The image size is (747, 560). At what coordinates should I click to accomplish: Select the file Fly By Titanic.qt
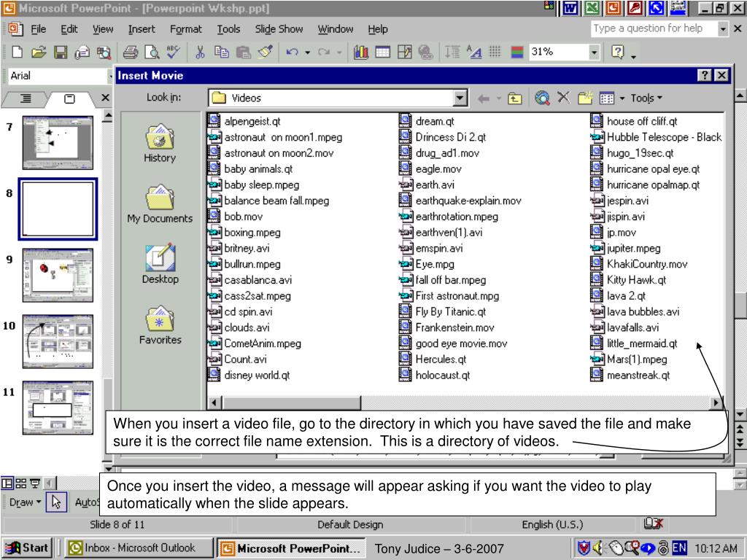(443, 312)
